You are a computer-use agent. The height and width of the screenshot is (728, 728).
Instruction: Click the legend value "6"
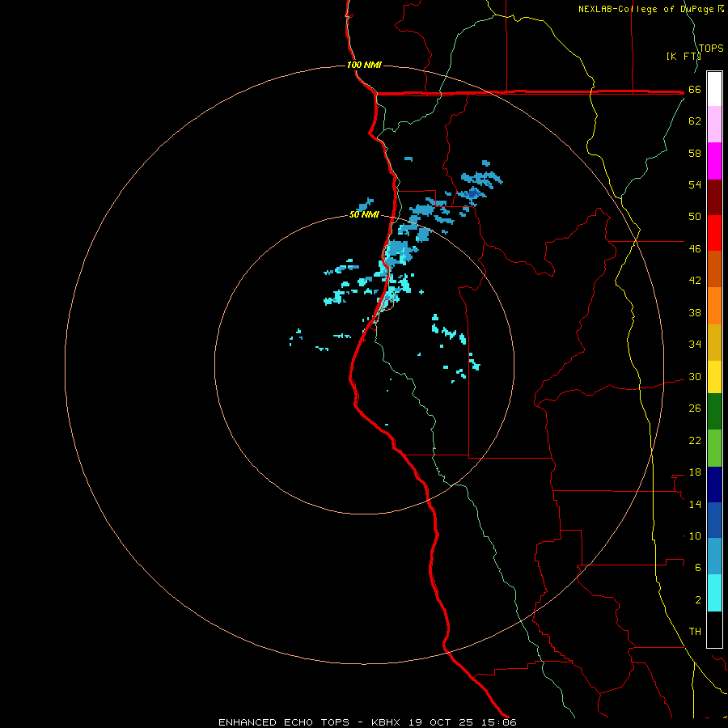[697, 568]
